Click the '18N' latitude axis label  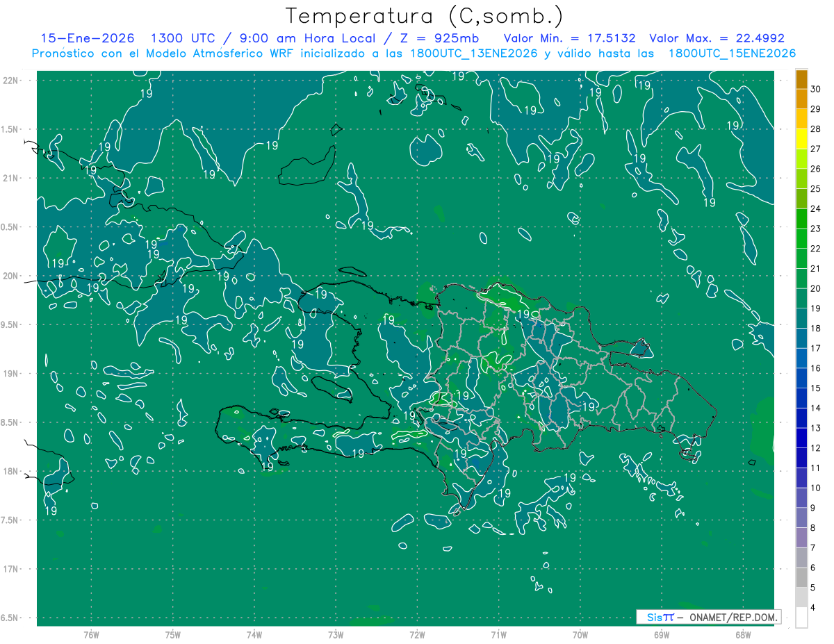click(x=12, y=472)
